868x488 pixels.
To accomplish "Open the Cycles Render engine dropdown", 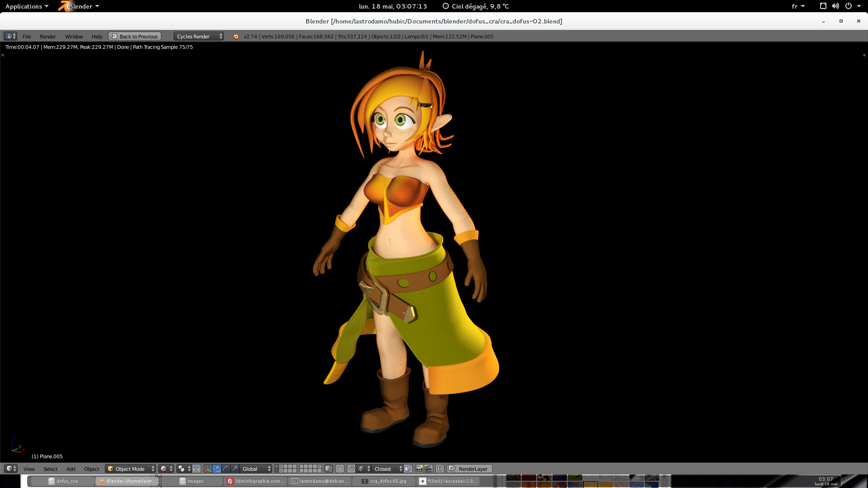I will (x=198, y=37).
